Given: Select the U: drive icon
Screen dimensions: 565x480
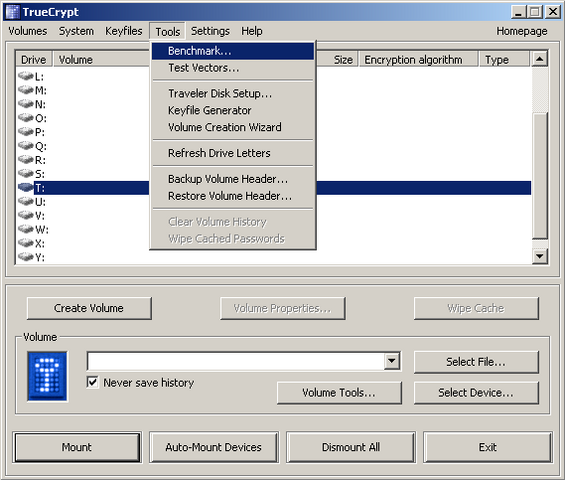Looking at the screenshot, I should 26,201.
